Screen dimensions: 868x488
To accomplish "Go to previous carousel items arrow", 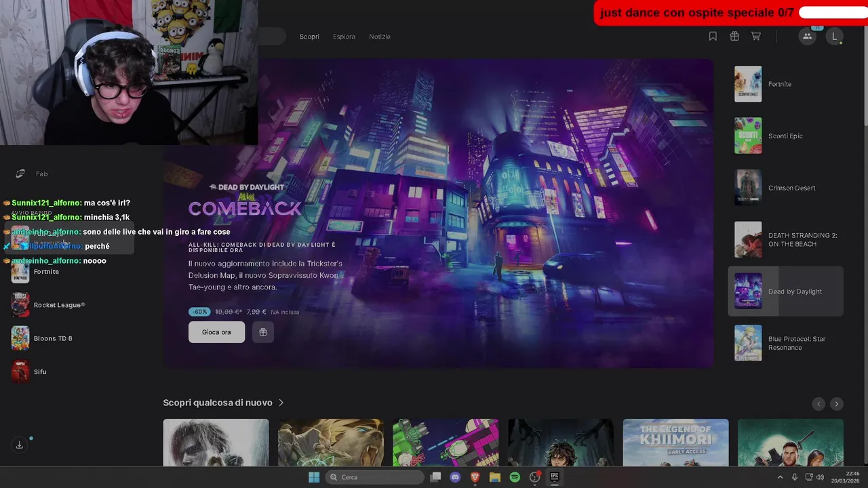I will click(x=818, y=403).
